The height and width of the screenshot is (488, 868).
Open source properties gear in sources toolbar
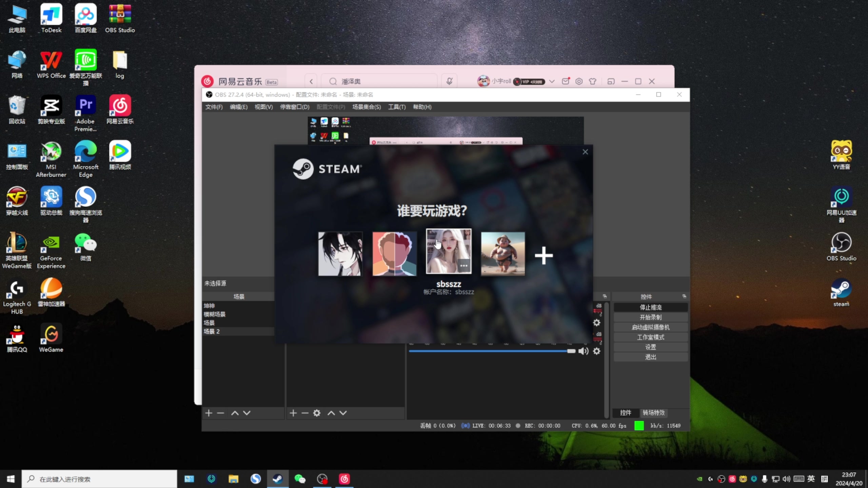point(317,413)
